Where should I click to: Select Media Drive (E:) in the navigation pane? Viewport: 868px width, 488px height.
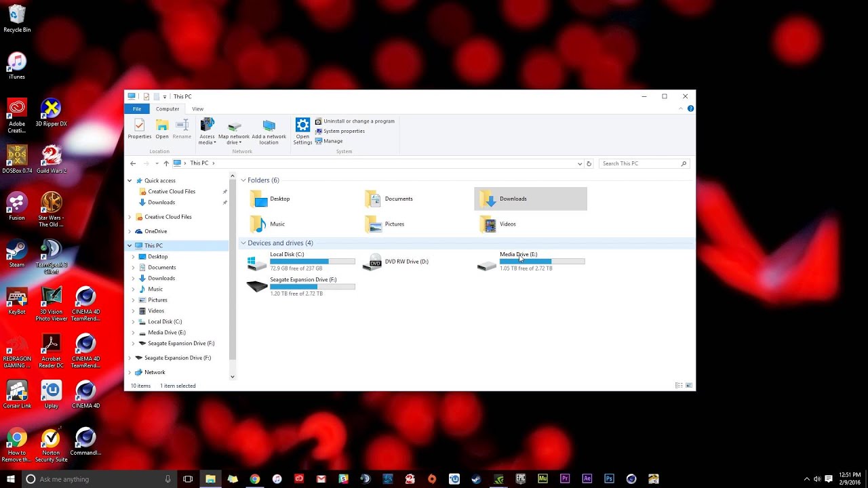[x=167, y=333]
